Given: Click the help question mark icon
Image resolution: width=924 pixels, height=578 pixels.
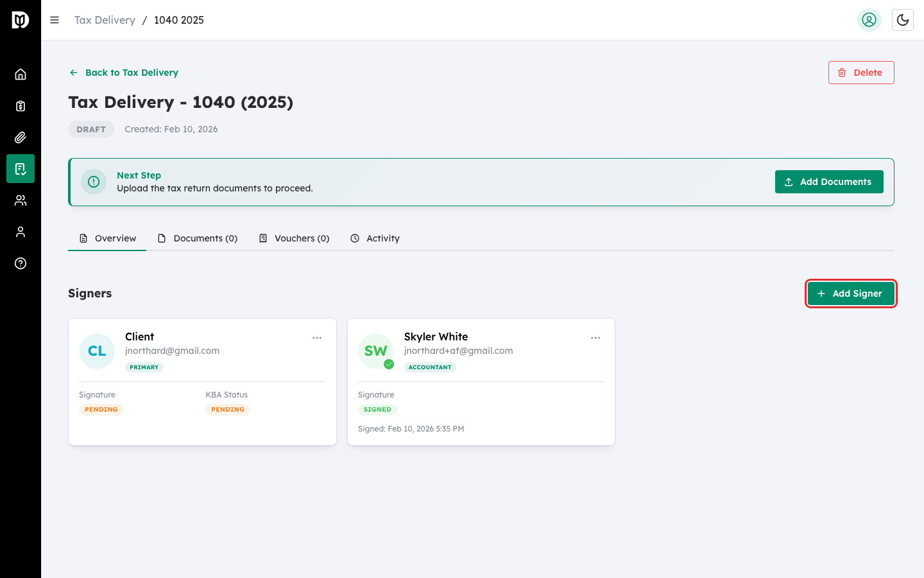Looking at the screenshot, I should (x=20, y=263).
